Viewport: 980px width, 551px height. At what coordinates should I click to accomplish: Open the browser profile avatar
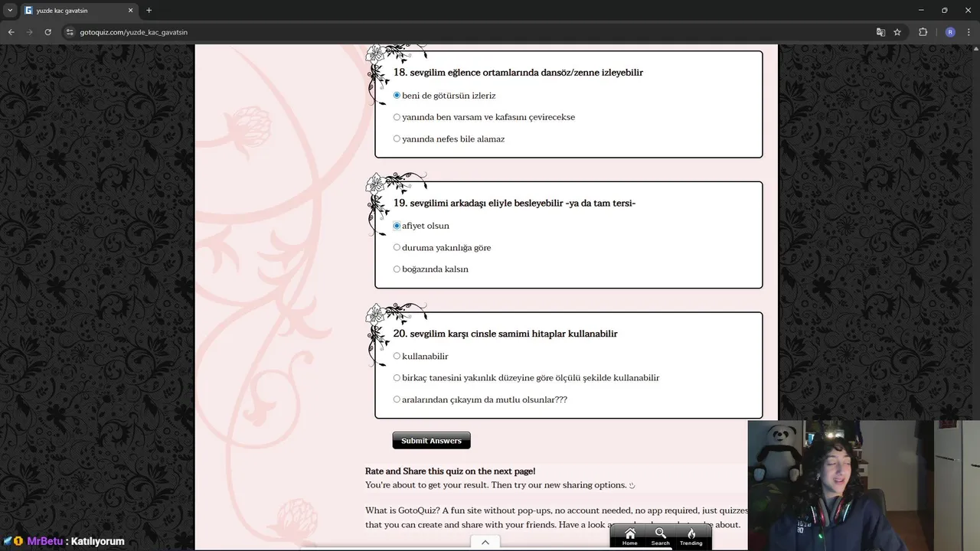tap(950, 32)
